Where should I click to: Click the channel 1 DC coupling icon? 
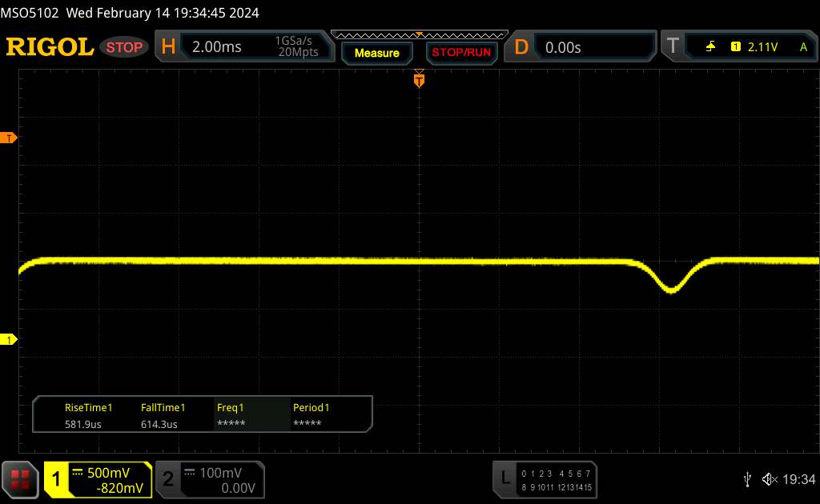pos(78,472)
